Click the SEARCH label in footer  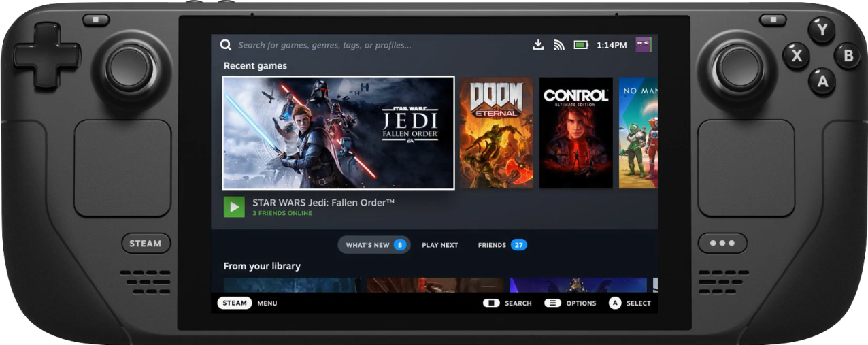tap(518, 303)
